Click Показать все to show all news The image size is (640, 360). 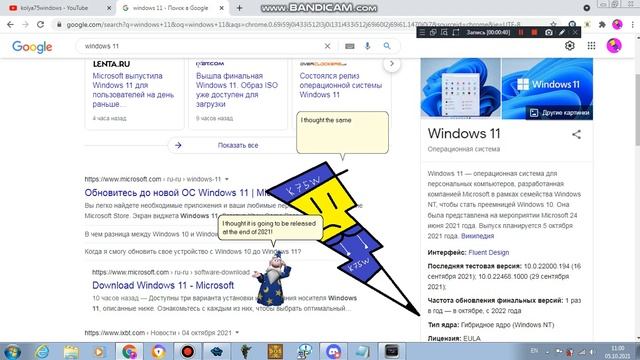pyautogui.click(x=238, y=145)
